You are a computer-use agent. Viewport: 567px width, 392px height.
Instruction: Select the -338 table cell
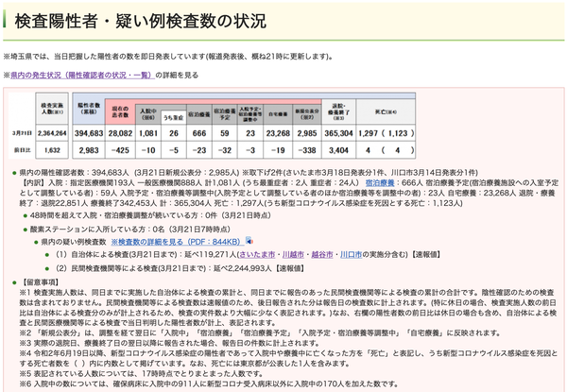(307, 150)
